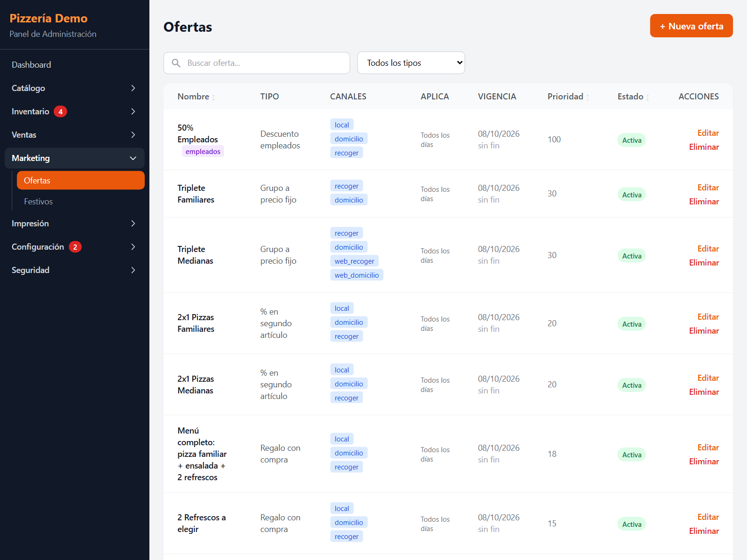This screenshot has width=747, height=560.
Task: Click priority value 18
Action: tap(552, 454)
